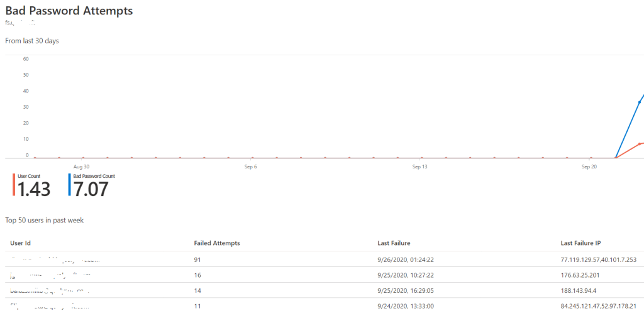Click the blue Bad Password Count legend bar

(69, 185)
